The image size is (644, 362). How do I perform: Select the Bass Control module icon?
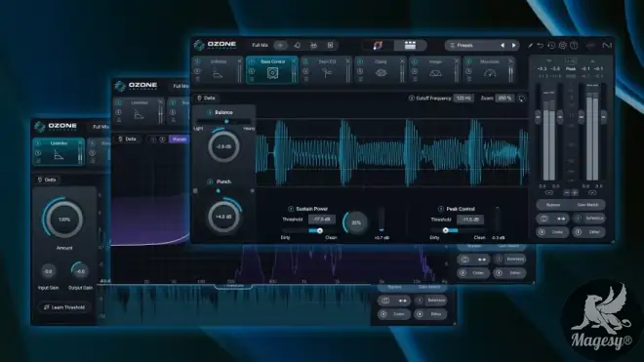(272, 73)
